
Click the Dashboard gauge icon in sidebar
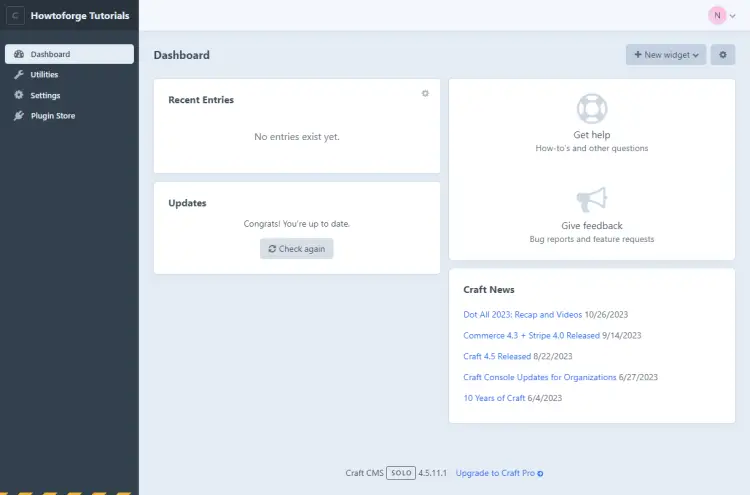pos(19,54)
